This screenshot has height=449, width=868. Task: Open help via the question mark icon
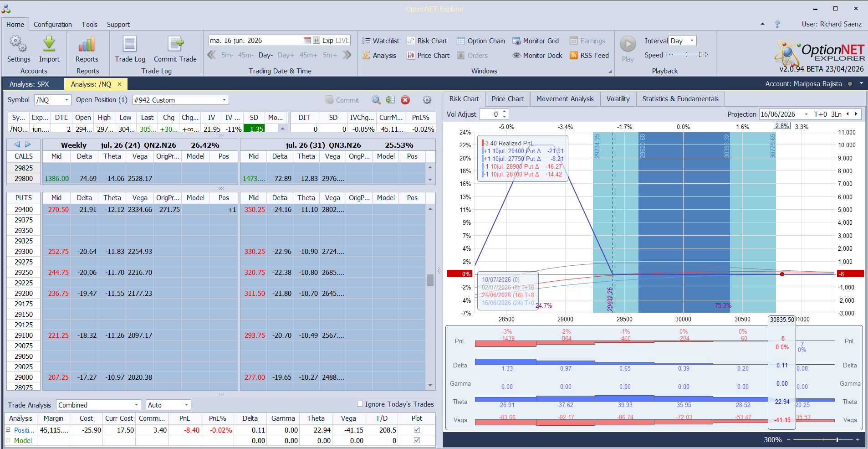pos(777,24)
